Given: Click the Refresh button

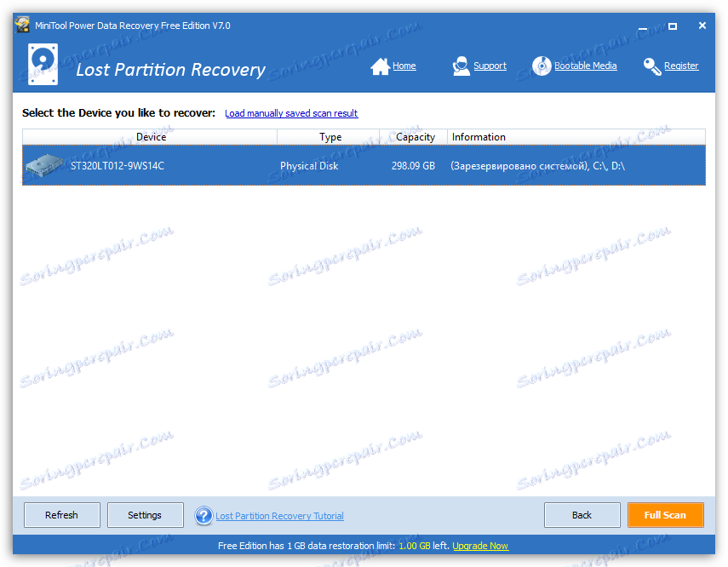Looking at the screenshot, I should (x=62, y=515).
